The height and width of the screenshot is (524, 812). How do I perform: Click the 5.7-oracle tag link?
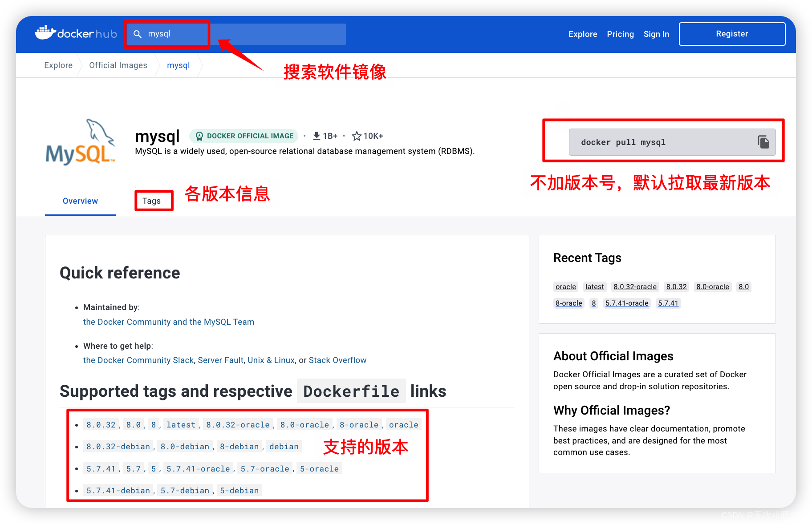click(265, 469)
